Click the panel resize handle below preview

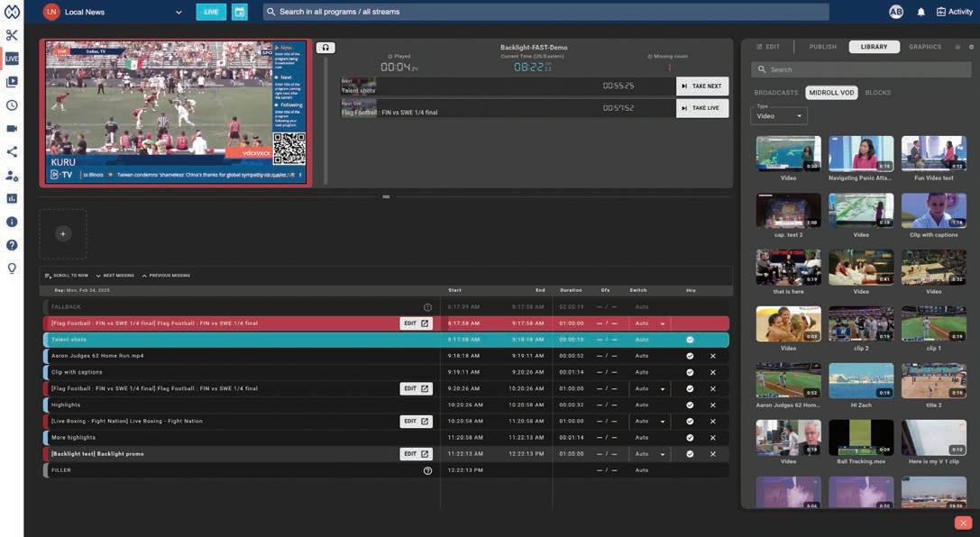click(386, 196)
